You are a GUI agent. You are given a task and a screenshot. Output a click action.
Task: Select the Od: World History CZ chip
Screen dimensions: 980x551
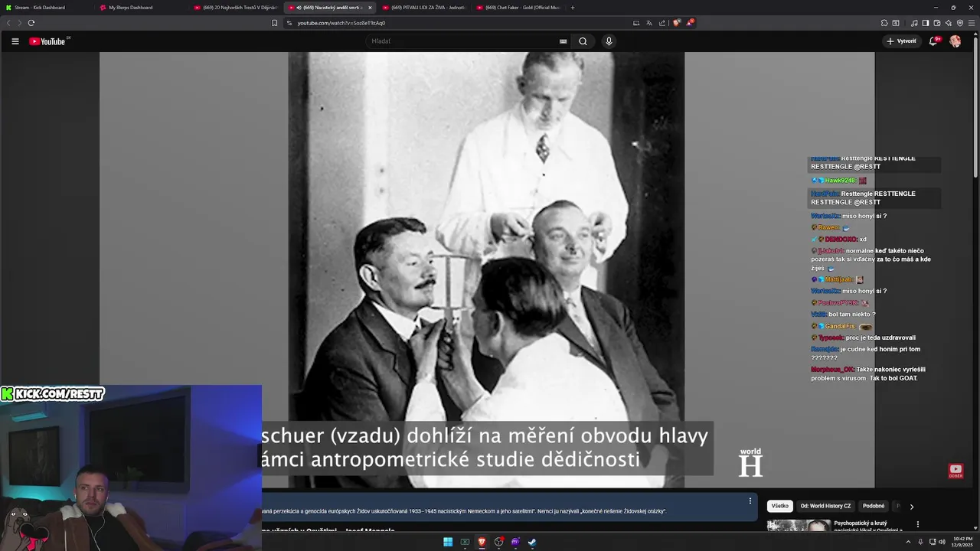pos(825,506)
